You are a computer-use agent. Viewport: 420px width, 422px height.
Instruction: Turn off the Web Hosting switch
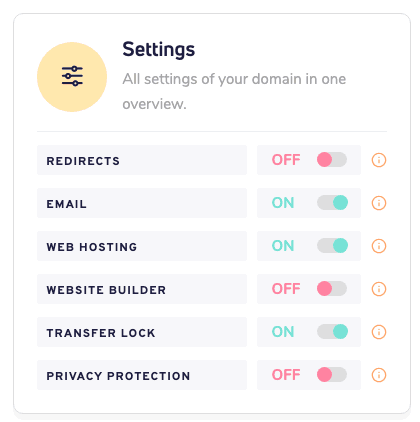tap(332, 246)
